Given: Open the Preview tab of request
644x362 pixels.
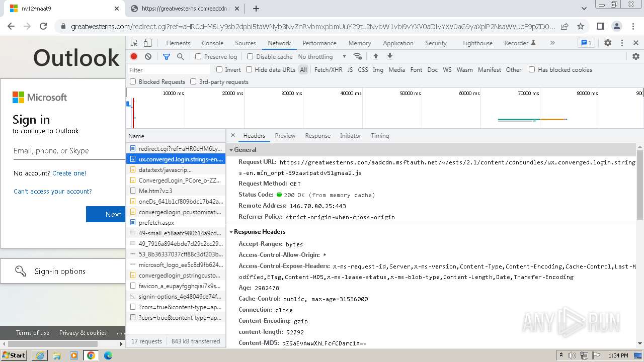Looking at the screenshot, I should [285, 136].
